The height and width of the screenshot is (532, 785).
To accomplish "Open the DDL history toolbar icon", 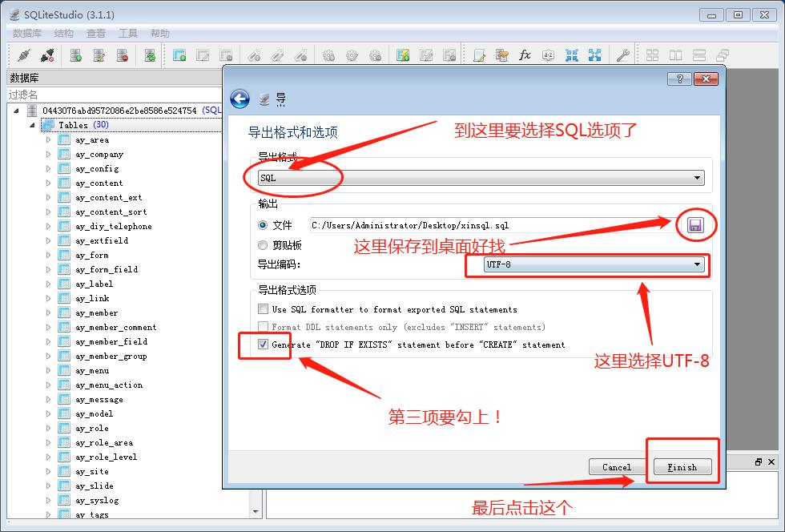I will (x=501, y=55).
